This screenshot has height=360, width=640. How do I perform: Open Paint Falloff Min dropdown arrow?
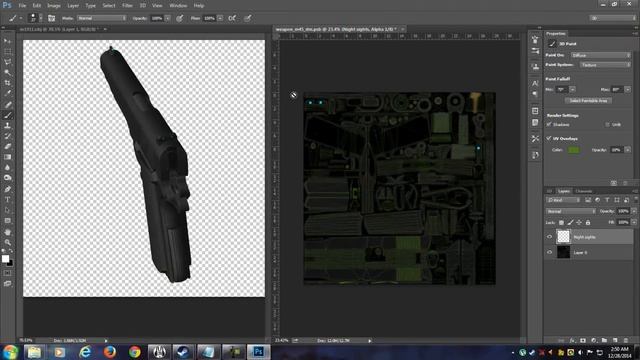[x=572, y=89]
